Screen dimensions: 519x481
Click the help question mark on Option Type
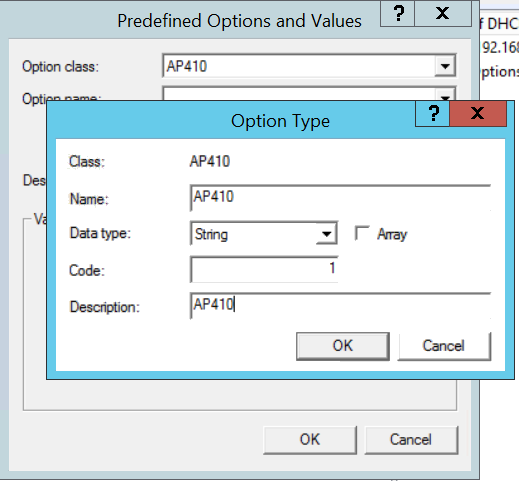coord(433,114)
